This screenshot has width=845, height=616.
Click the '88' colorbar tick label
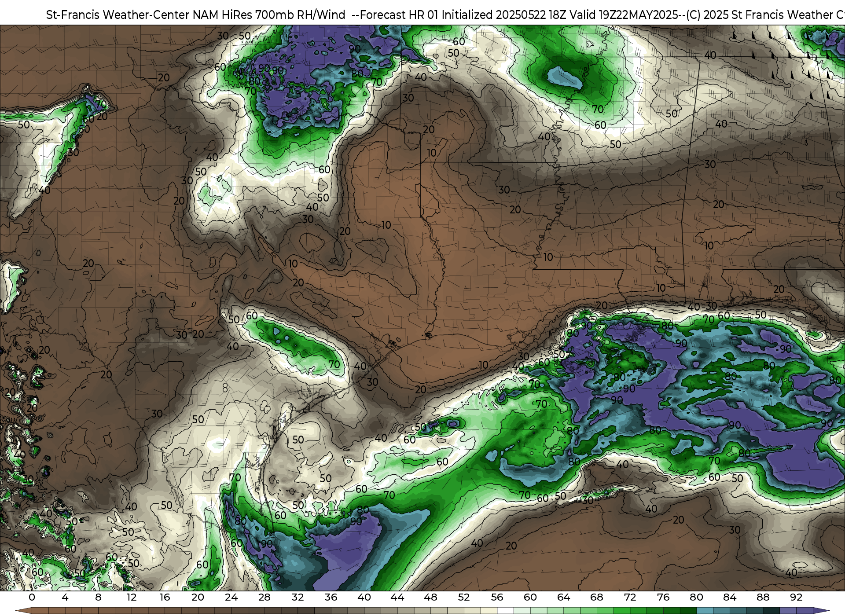point(763,598)
